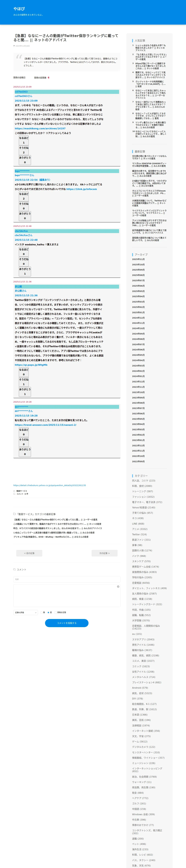
Task: Click the speech bubble icon beside コメント 0 件
Action: [x=14, y=494]
